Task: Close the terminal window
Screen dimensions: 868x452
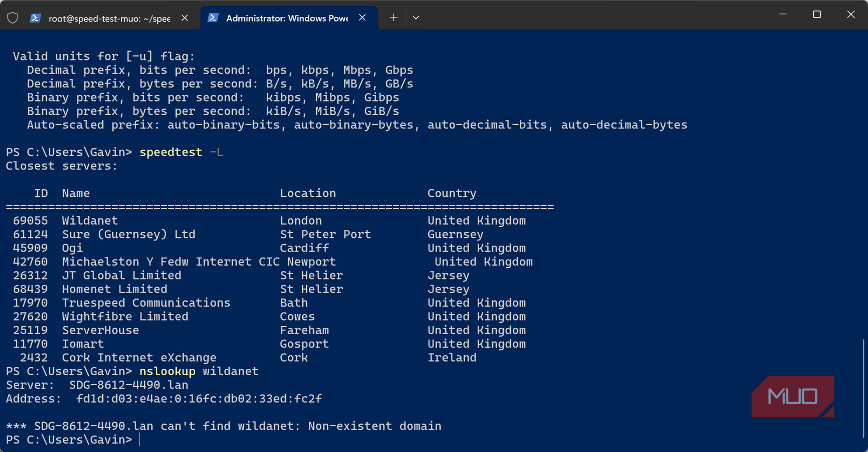Action: point(851,14)
